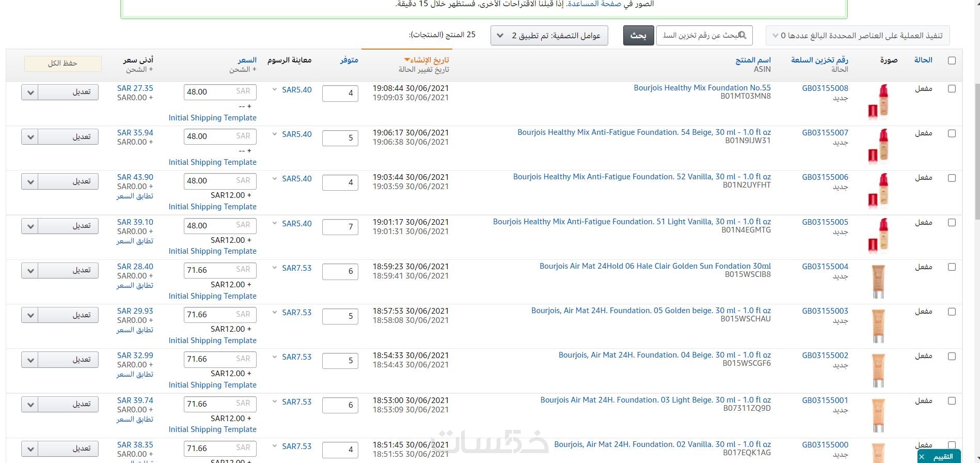The image size is (980, 463).
Task: Click lowest price SAR 27.35 link
Action: coord(135,88)
